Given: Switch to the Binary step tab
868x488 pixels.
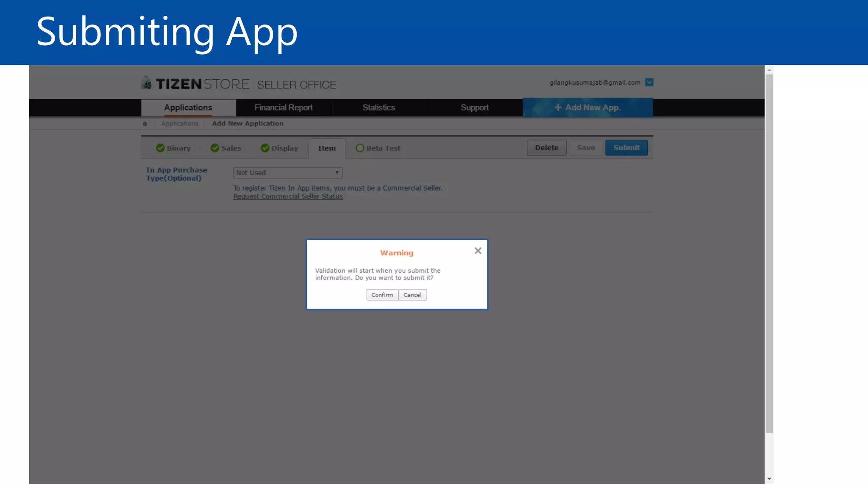Looking at the screenshot, I should click(173, 148).
